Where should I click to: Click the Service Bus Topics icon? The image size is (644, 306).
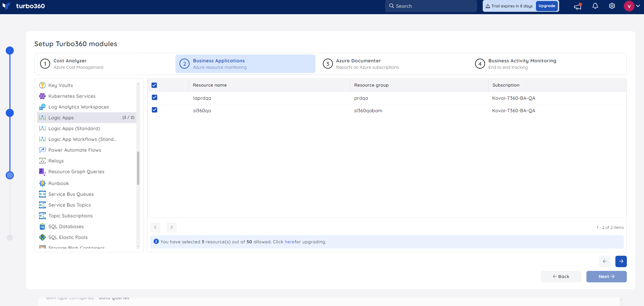point(42,205)
